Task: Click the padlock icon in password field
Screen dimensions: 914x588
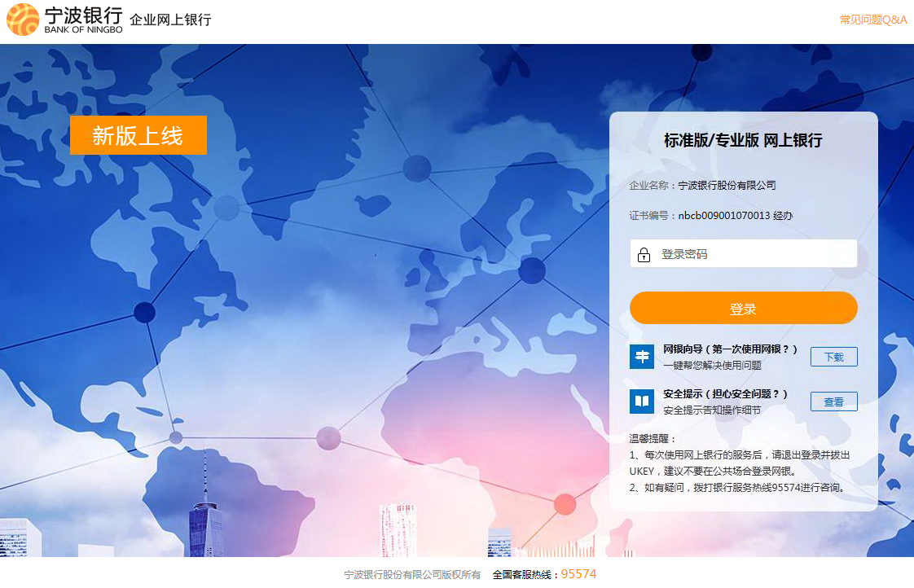Action: pos(644,255)
